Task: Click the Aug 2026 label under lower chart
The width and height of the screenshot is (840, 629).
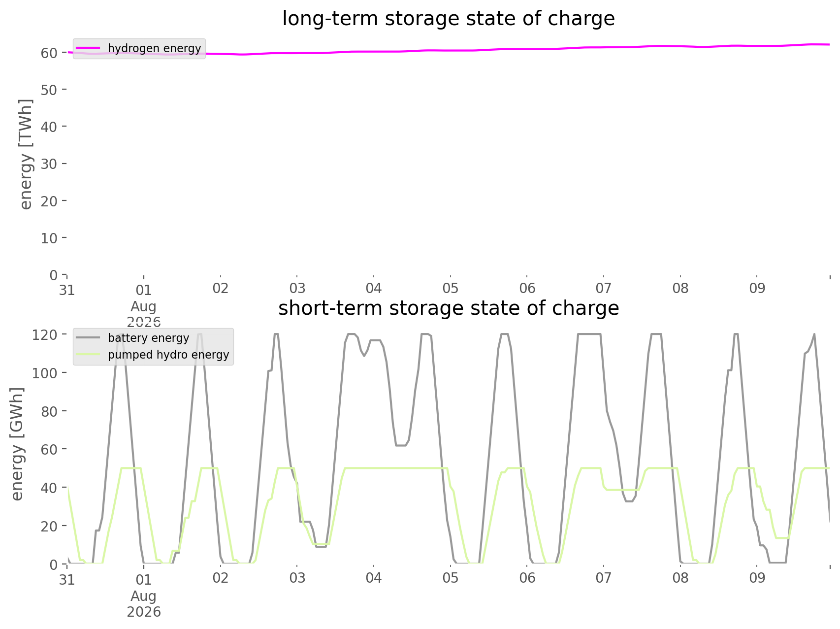Action: tap(144, 604)
